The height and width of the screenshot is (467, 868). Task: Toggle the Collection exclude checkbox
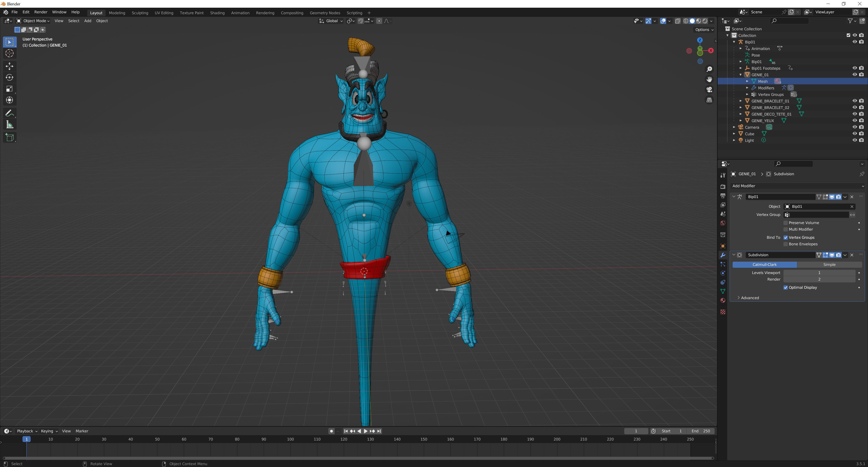(848, 36)
